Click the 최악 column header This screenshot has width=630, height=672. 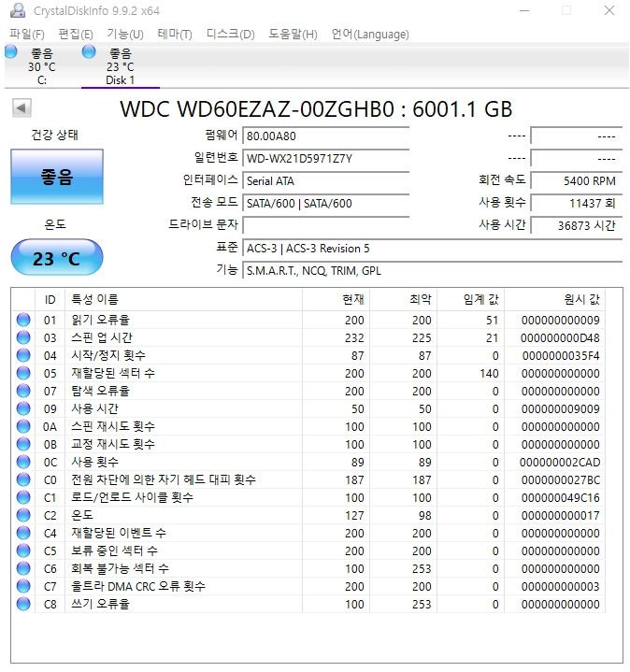click(x=403, y=300)
